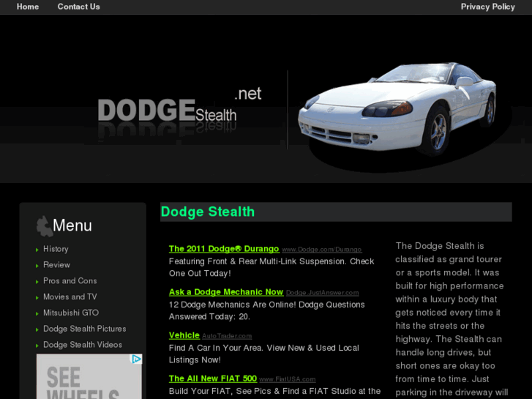The height and width of the screenshot is (399, 532).
Task: Open History in the sidebar menu
Action: [56, 249]
